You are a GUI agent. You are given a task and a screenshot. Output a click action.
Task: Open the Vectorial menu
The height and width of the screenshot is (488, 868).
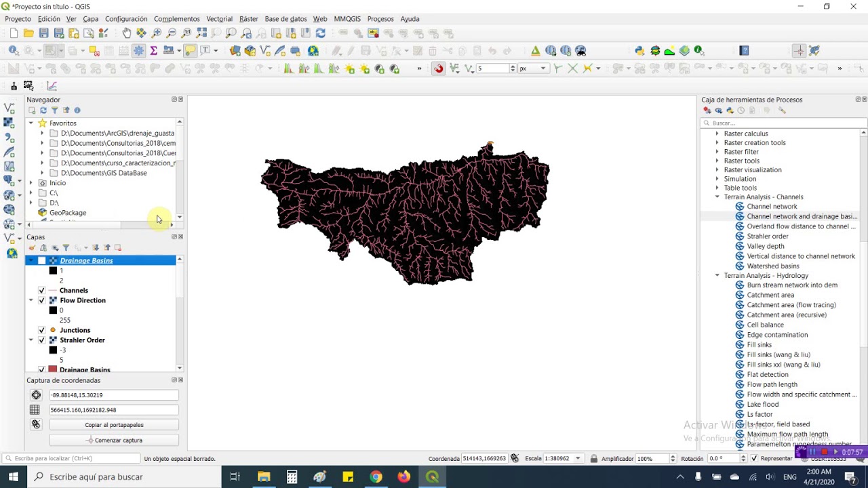(219, 19)
